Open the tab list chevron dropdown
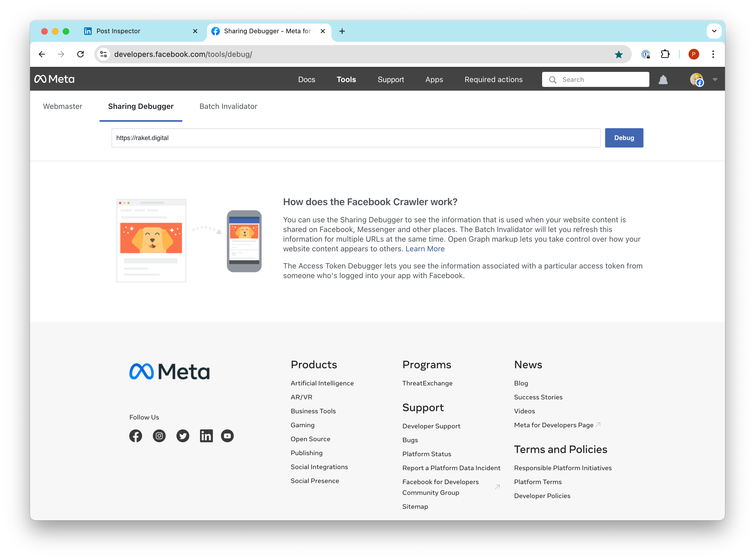The image size is (755, 560). [x=714, y=31]
